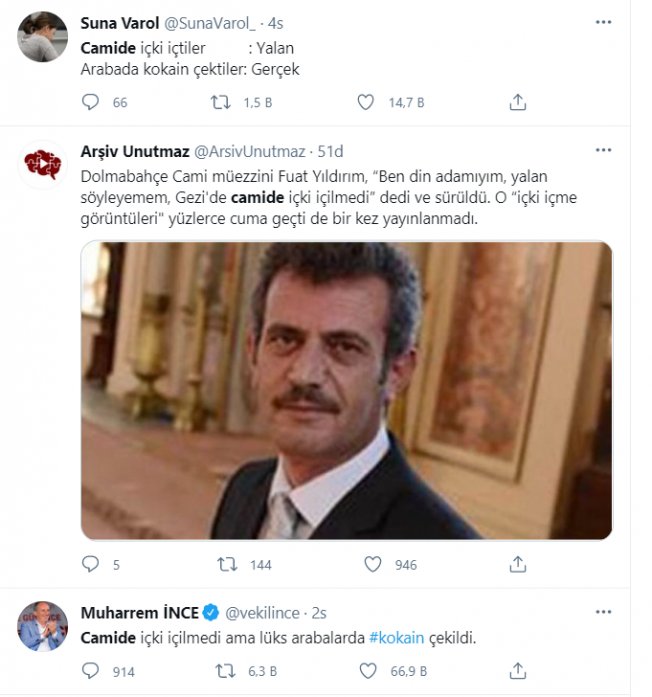Screen dimensions: 652x697
Task: Open more options on Muharrem İNCE's tweet
Action: pos(603,612)
